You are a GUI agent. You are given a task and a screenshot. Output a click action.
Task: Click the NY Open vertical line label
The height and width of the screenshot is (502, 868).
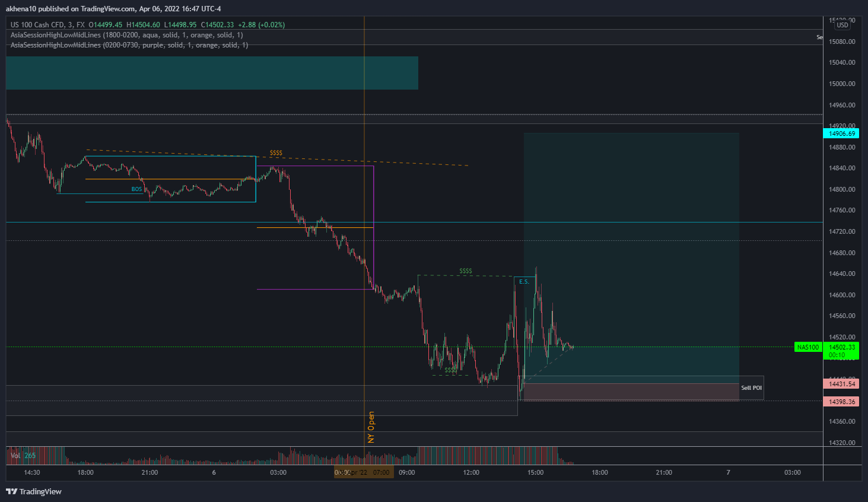coord(371,427)
